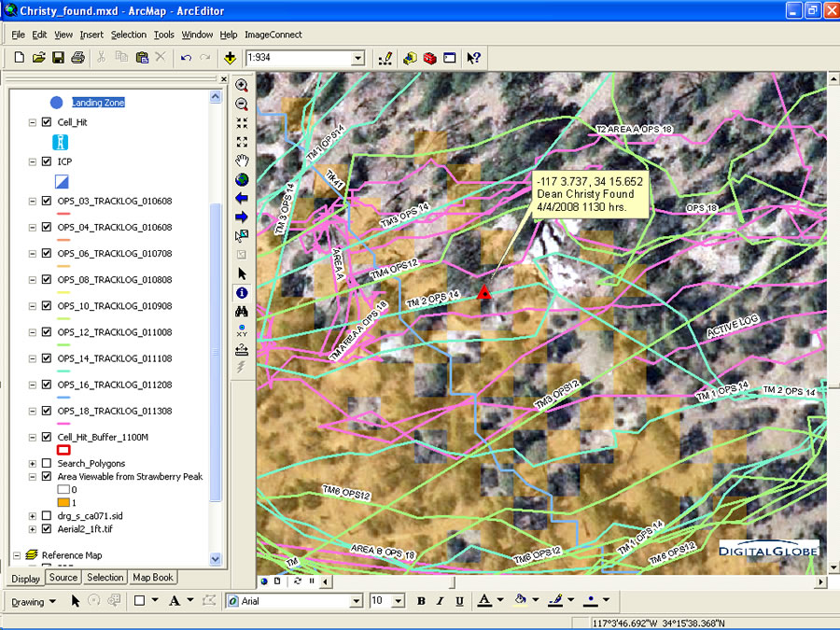Go back to previous map extent

(x=242, y=198)
